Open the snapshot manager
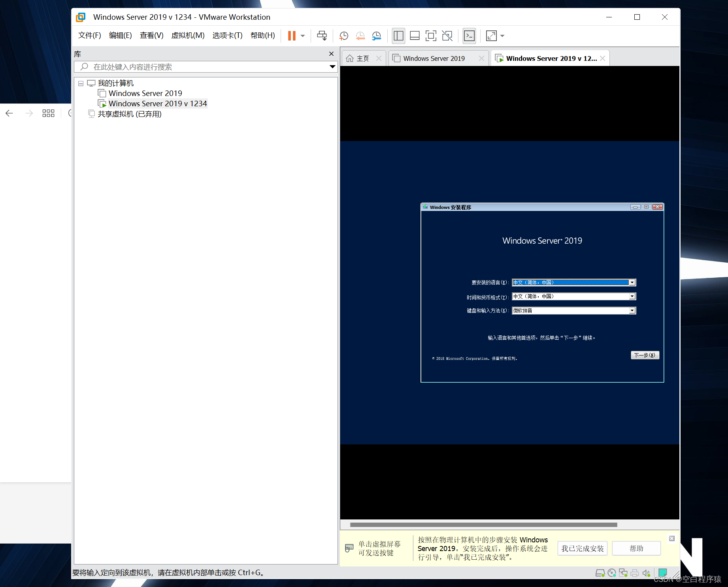The height and width of the screenshot is (587, 728). coord(377,36)
